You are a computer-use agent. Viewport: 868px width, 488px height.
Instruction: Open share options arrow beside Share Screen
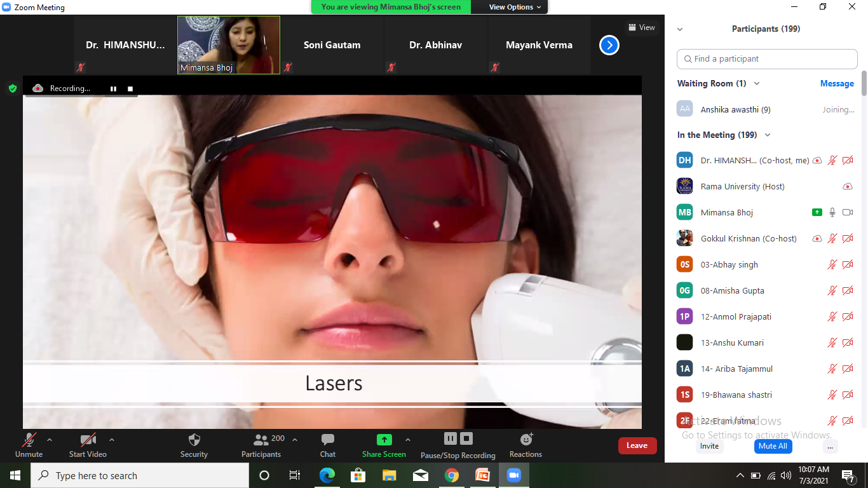[x=408, y=439]
